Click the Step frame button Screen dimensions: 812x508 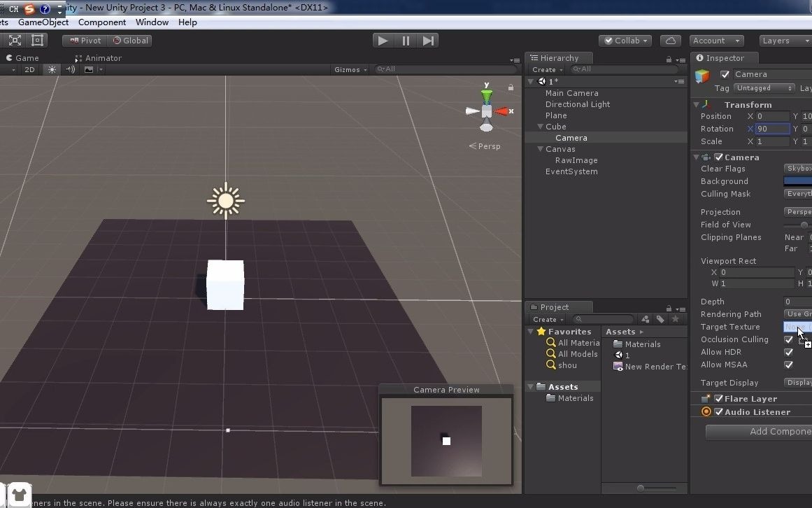click(429, 41)
